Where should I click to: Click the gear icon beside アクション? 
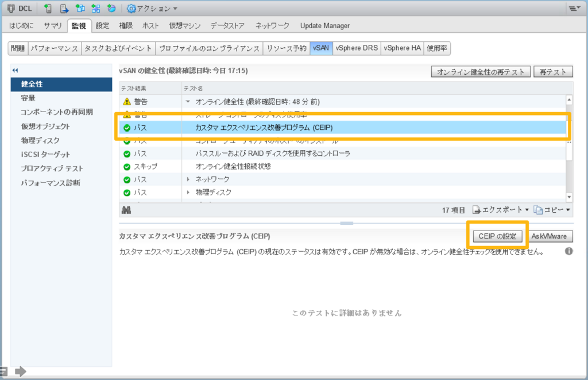coord(131,8)
